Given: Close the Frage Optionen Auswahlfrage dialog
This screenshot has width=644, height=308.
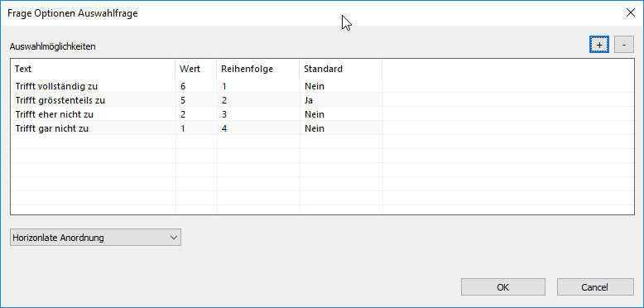Looking at the screenshot, I should (x=631, y=12).
